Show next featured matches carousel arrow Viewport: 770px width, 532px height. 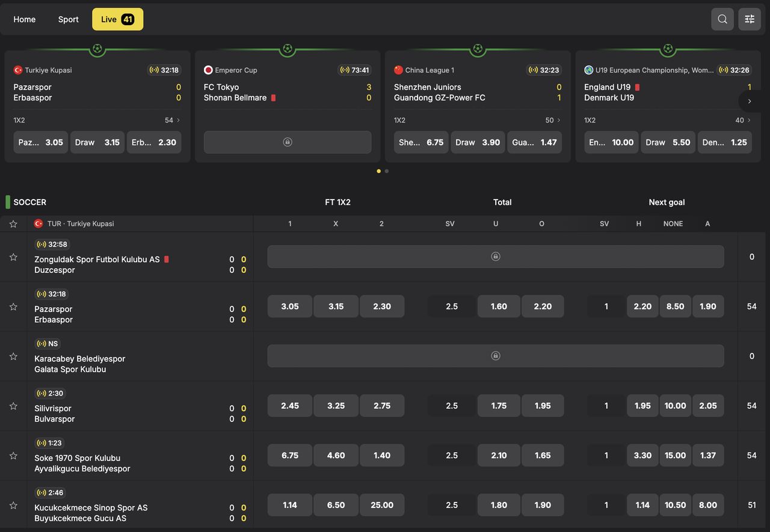coord(750,101)
